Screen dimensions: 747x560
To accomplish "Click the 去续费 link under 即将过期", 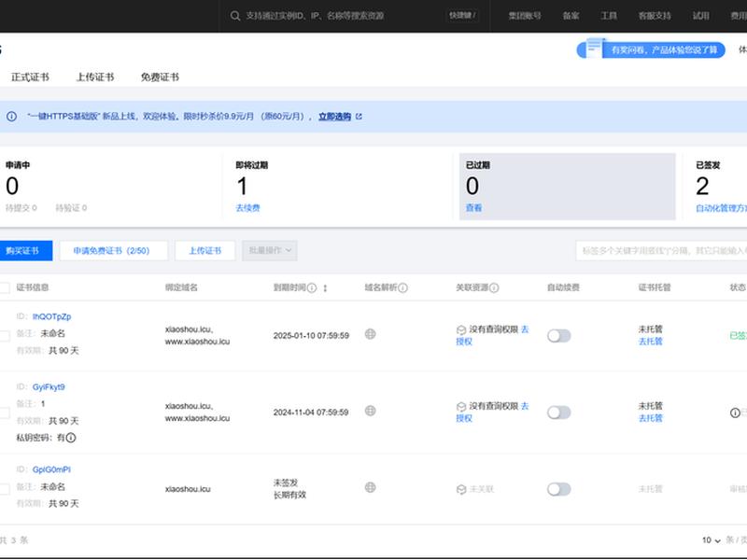I will point(247,207).
